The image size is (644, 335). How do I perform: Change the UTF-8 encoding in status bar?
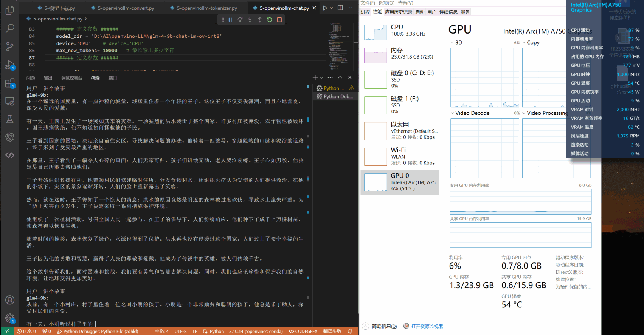pyautogui.click(x=180, y=331)
